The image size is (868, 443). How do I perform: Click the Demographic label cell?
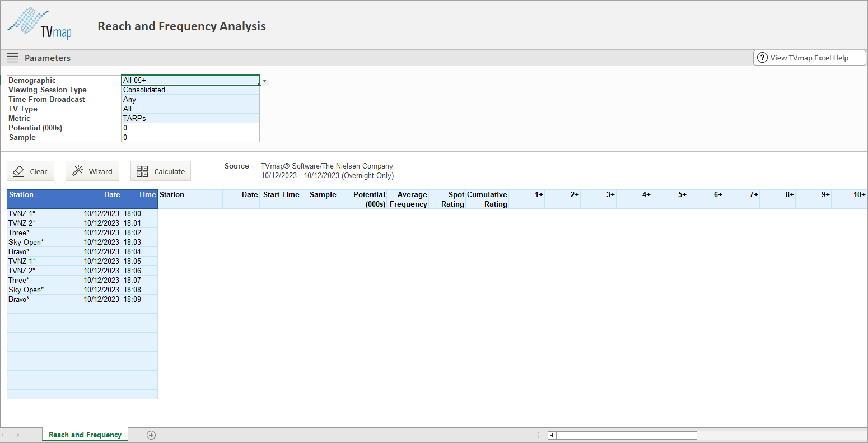coord(64,80)
